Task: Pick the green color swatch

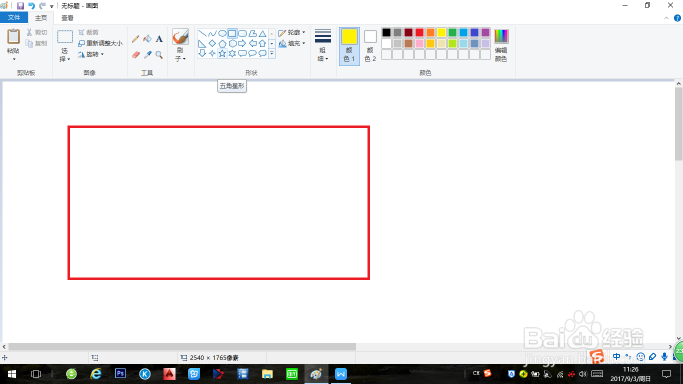Action: (x=453, y=32)
